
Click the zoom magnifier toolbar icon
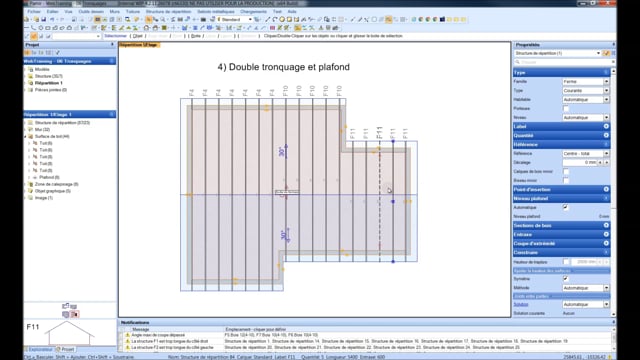163,20
